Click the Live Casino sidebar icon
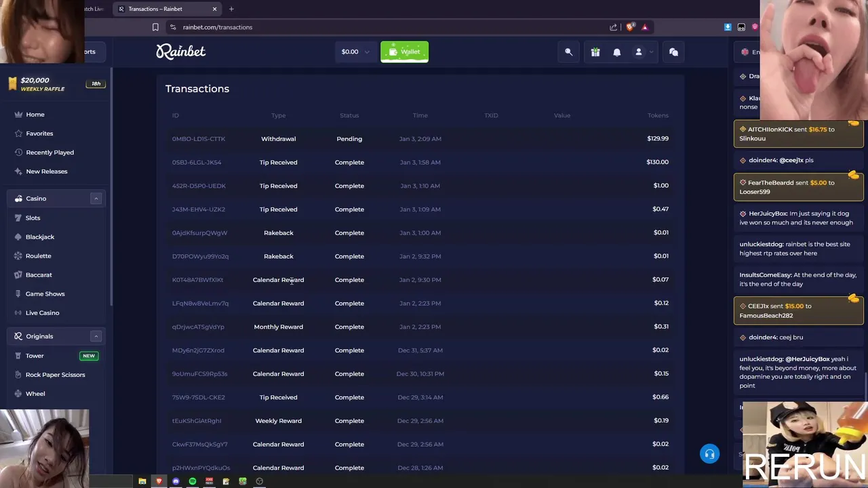 point(18,312)
